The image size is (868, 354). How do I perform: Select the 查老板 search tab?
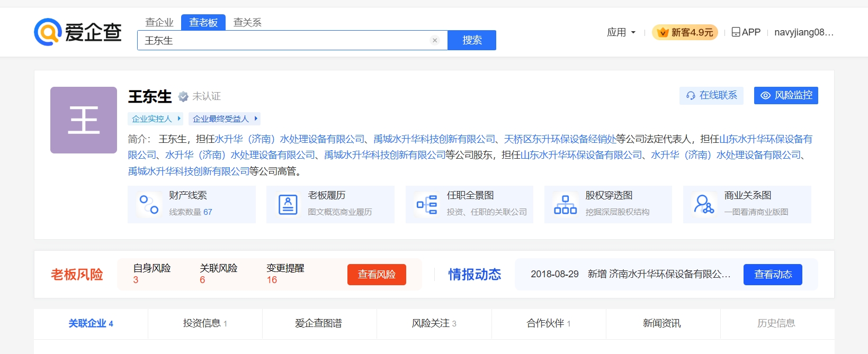[x=203, y=22]
